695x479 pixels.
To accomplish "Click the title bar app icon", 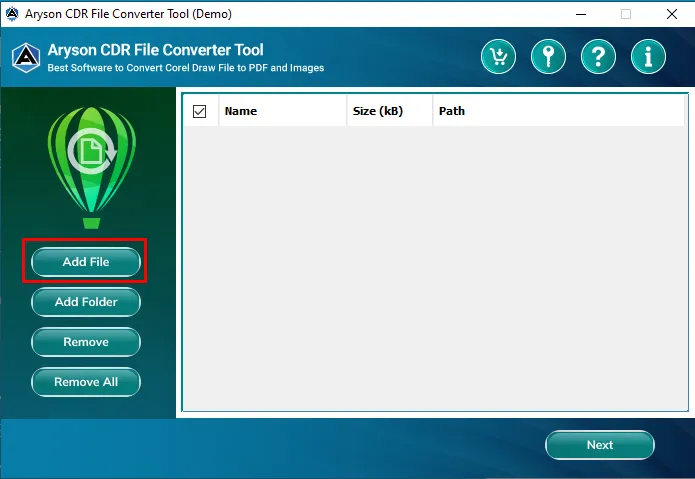I will (12, 14).
